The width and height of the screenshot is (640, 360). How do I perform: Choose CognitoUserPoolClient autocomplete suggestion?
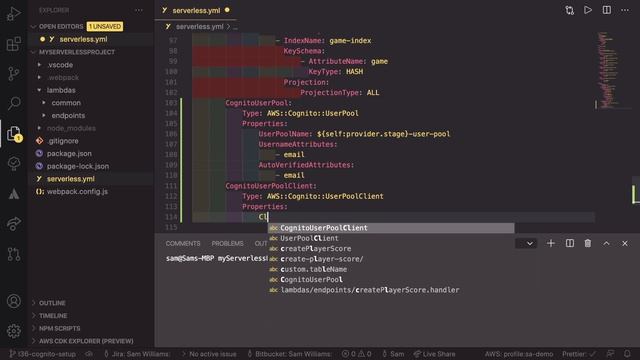tap(391, 228)
